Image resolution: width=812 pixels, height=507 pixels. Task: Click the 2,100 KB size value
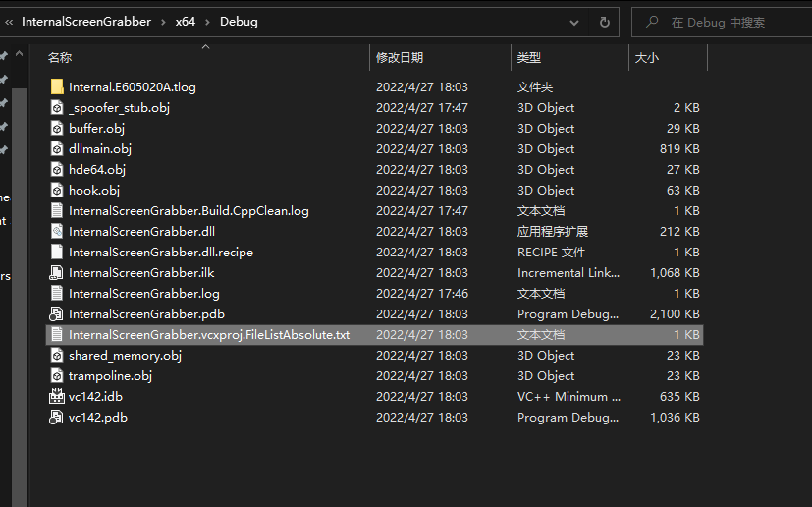click(x=675, y=314)
